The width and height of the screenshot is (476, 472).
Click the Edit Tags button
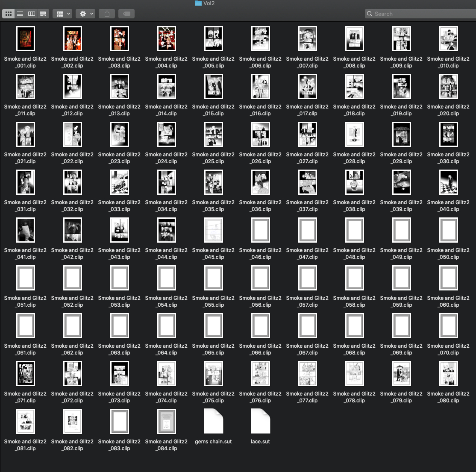coord(126,14)
